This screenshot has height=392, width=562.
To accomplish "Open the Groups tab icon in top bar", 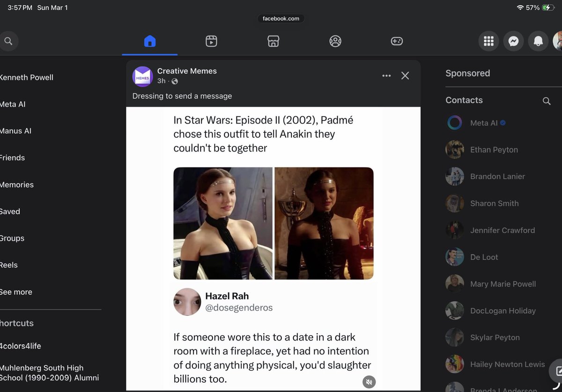I will point(335,41).
